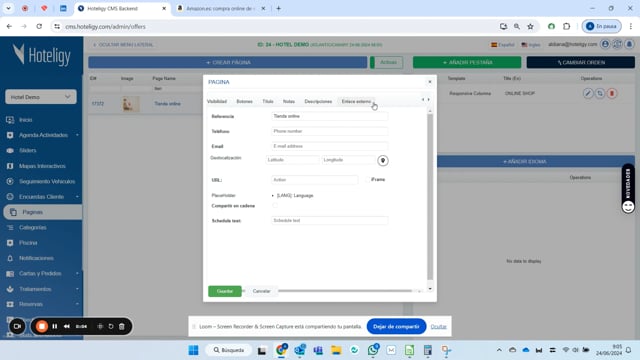
Task: Open Seguimiento Vehiculos in the sidebar
Action: 47,182
